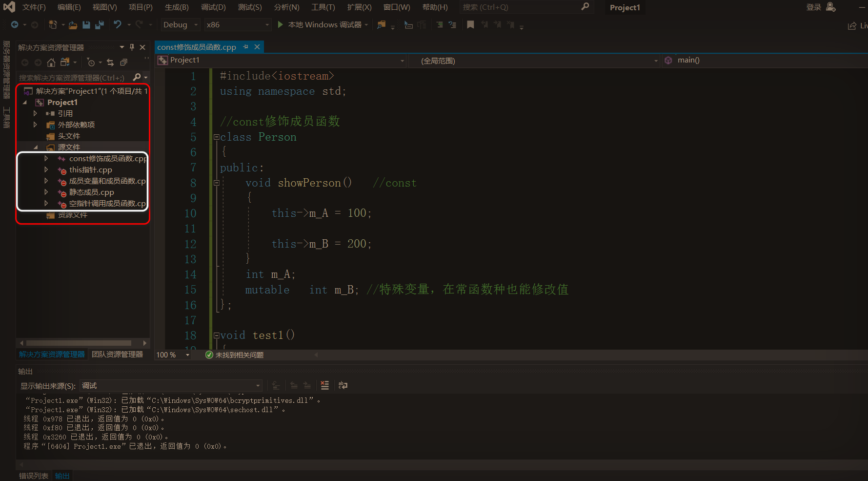Click the Solution Explorer switch views icon
868x481 pixels.
(64, 62)
